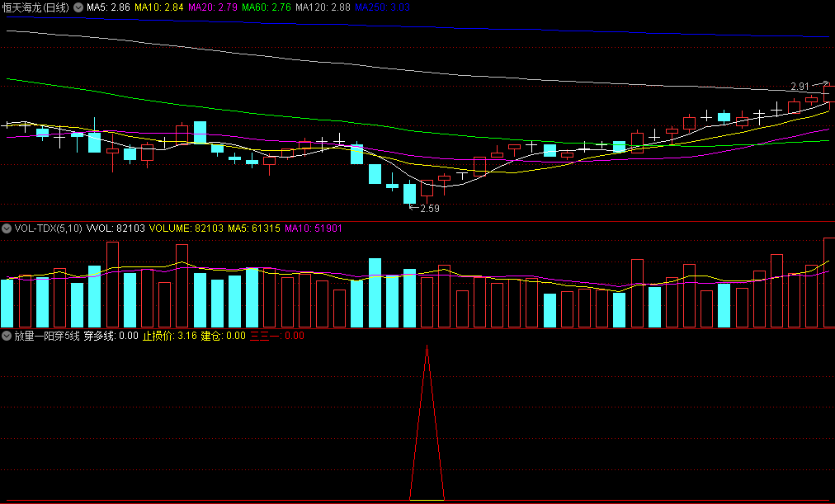
Task: Select the MA120: 2.88 label
Action: (323, 7)
